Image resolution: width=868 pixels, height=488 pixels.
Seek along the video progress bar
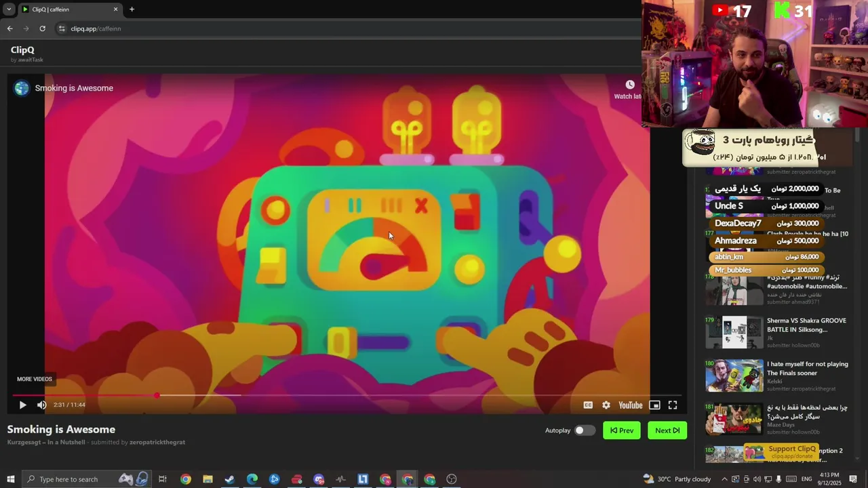pos(346,395)
